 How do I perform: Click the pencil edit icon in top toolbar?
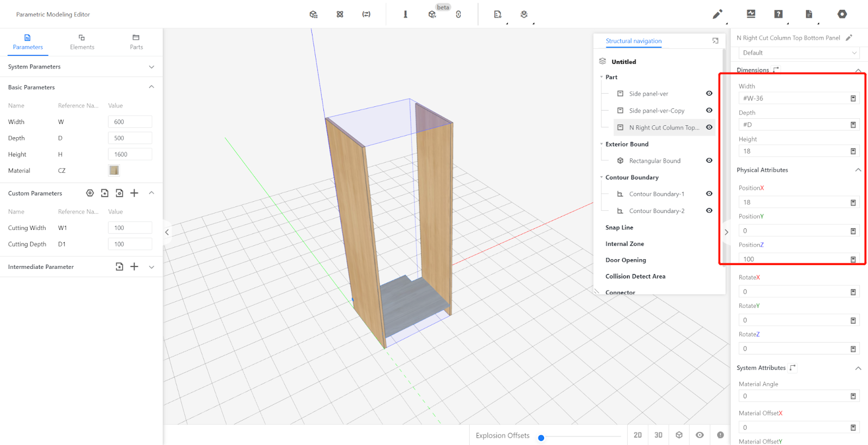717,14
